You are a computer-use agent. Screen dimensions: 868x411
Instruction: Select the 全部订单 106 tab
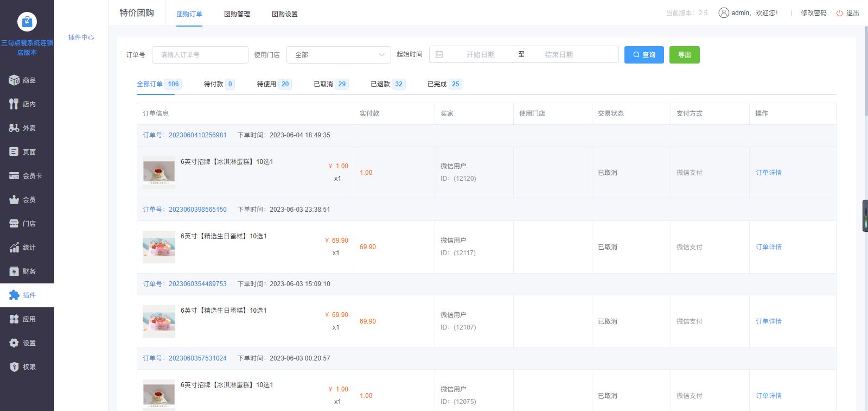click(159, 84)
